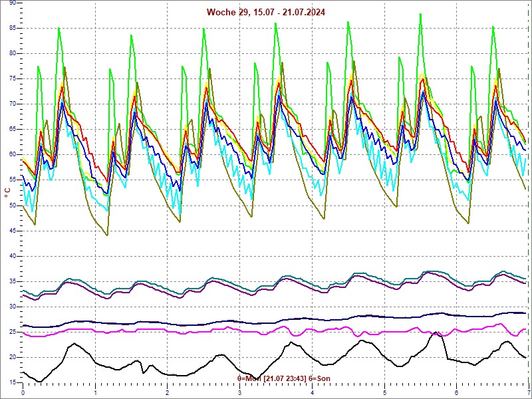Select the y-axis label "50"
532x399 pixels.
(x=12, y=205)
